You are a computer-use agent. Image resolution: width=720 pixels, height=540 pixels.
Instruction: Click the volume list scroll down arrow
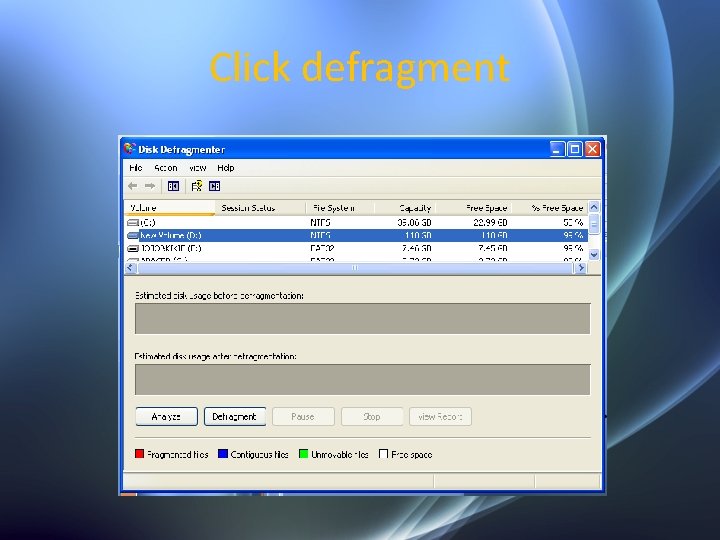[x=594, y=254]
